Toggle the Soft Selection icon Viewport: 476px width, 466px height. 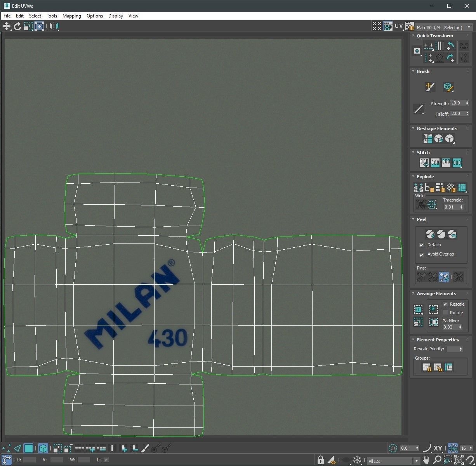tap(393, 448)
